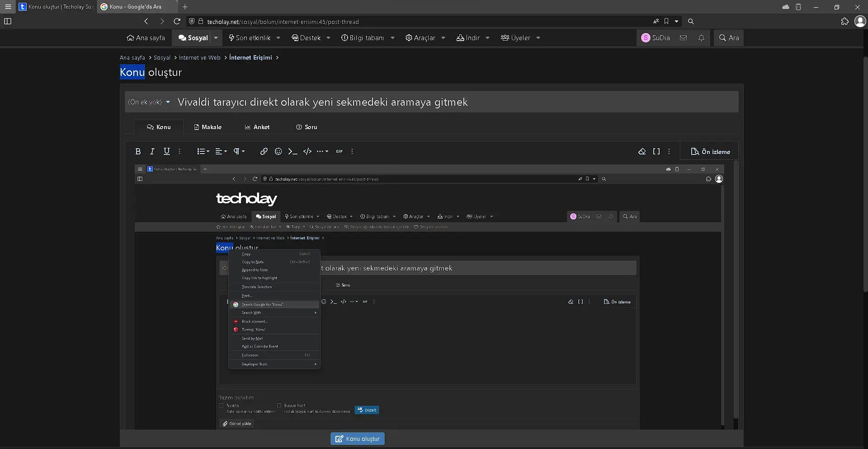868x449 pixels.
Task: Open the synced tabs cloud icon
Action: tap(786, 7)
